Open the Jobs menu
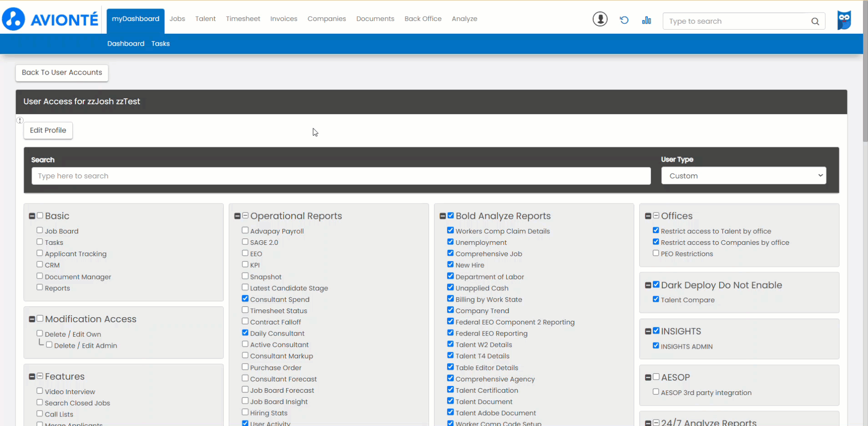This screenshot has height=426, width=868. 177,19
